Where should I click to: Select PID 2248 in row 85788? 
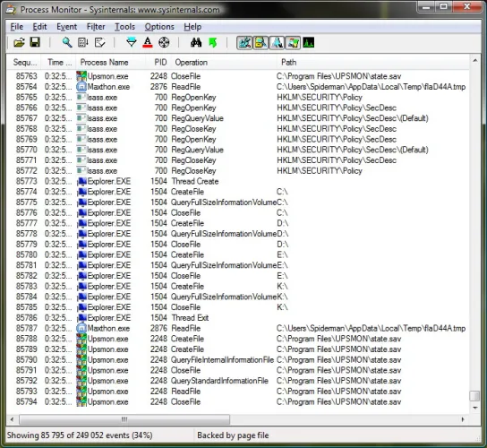pos(158,339)
